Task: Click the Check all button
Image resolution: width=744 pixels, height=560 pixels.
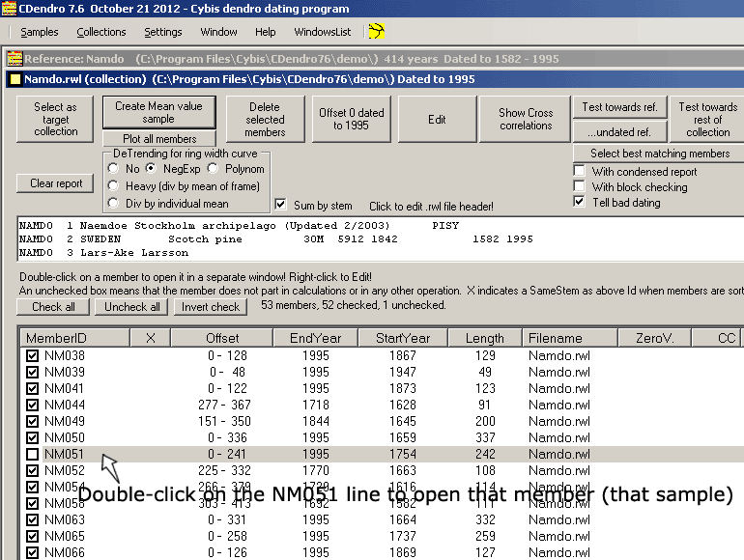Action: tap(53, 307)
